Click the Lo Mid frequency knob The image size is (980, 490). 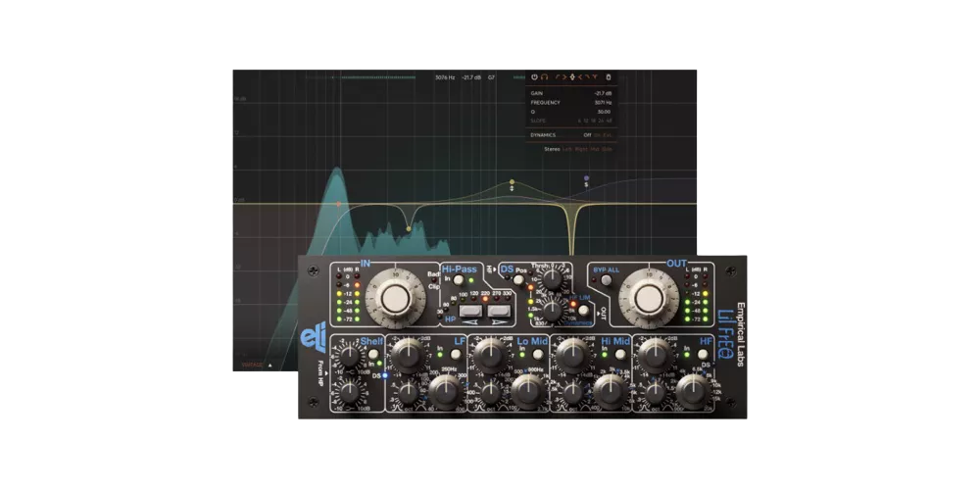tap(528, 392)
